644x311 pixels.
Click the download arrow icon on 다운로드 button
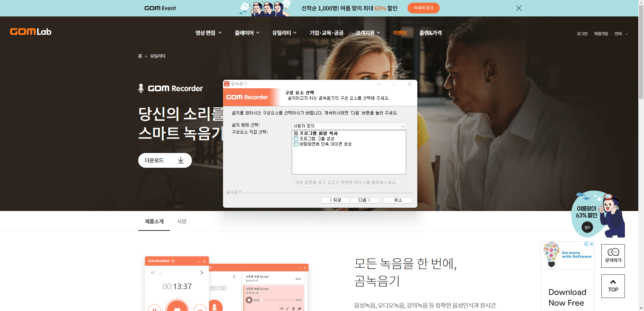coord(181,160)
